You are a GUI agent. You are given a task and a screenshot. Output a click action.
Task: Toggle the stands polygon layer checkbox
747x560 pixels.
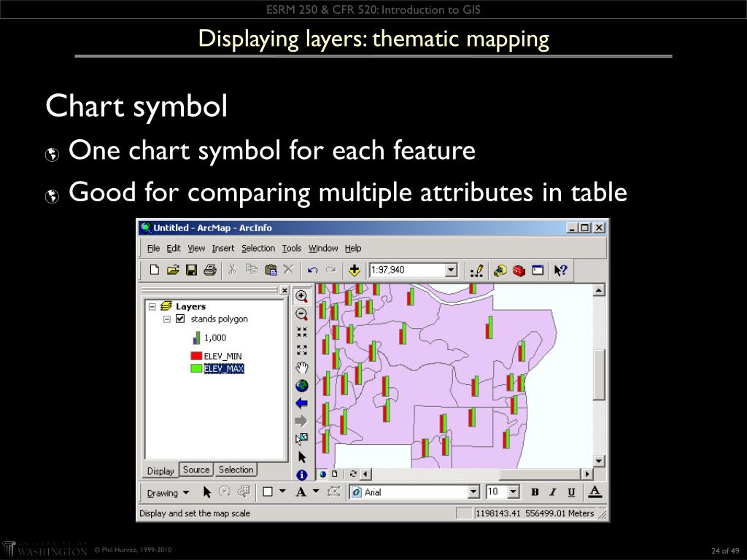(180, 319)
